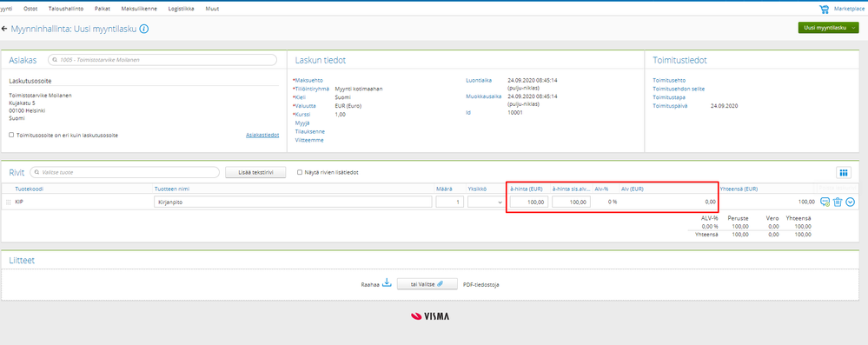The height and width of the screenshot is (345, 868).
Task: Open the Asiakastiedot link
Action: pos(262,135)
